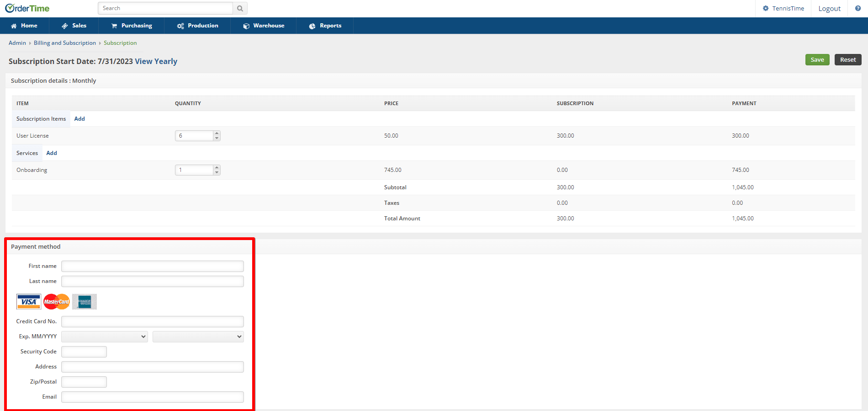The image size is (868, 411).
Task: Decrease Onboarding quantity with down arrow
Action: 217,172
